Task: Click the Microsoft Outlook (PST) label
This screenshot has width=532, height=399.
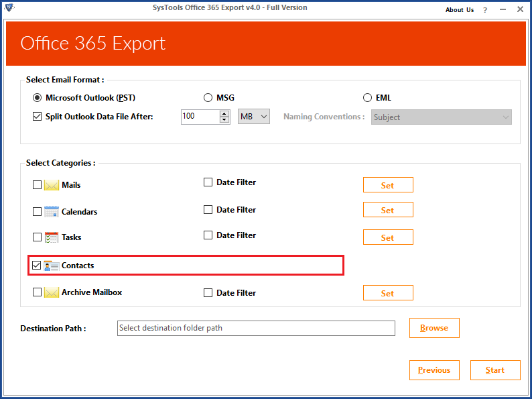Action: [x=90, y=98]
